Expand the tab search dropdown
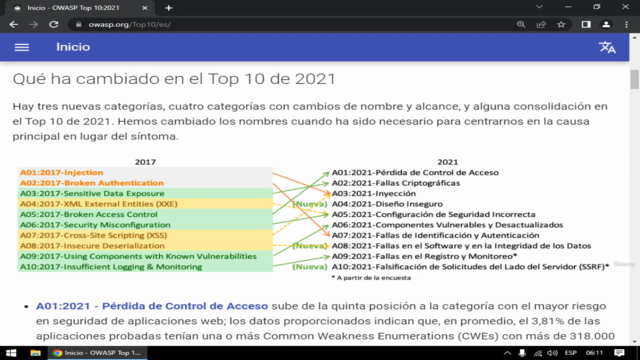The width and height of the screenshot is (640, 360). coord(539,7)
